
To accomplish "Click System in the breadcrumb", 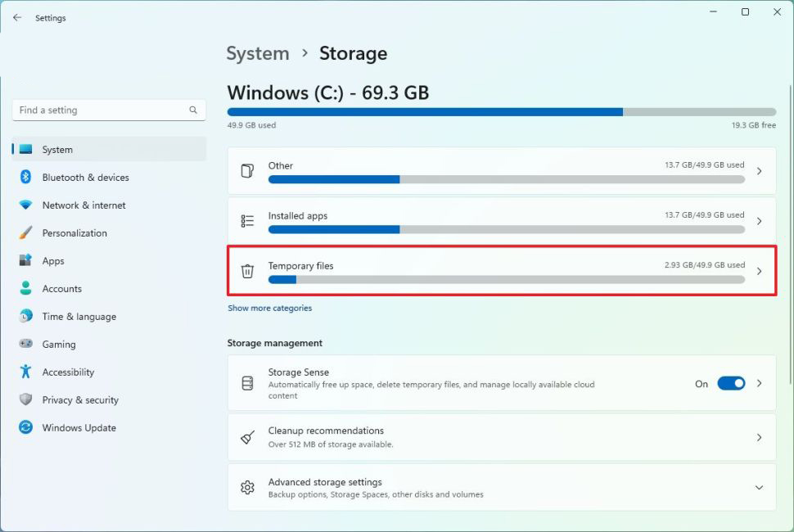I will (x=258, y=54).
